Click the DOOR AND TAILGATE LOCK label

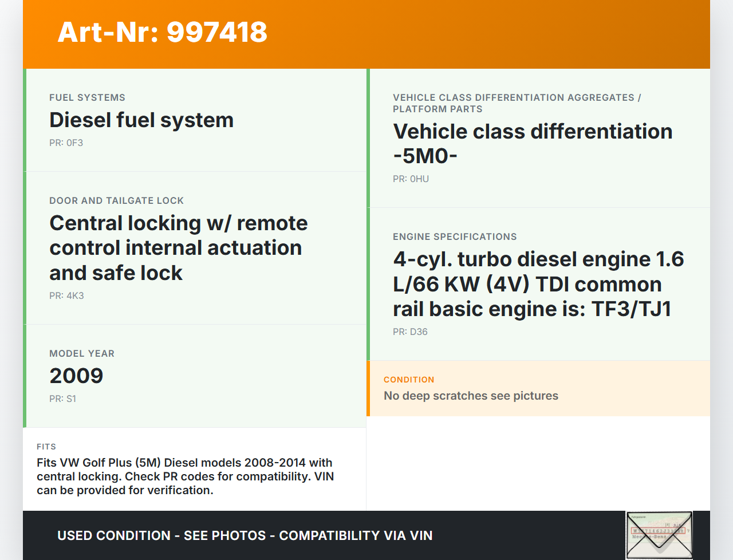point(116,200)
